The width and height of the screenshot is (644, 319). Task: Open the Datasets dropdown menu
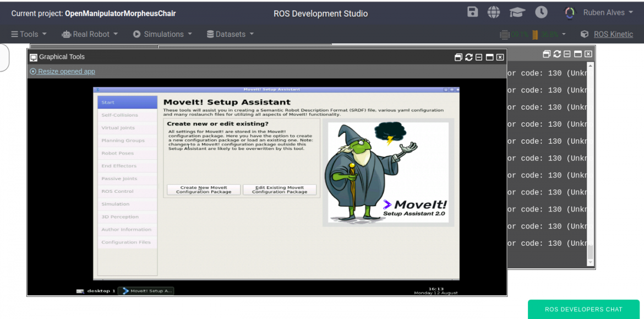(230, 34)
